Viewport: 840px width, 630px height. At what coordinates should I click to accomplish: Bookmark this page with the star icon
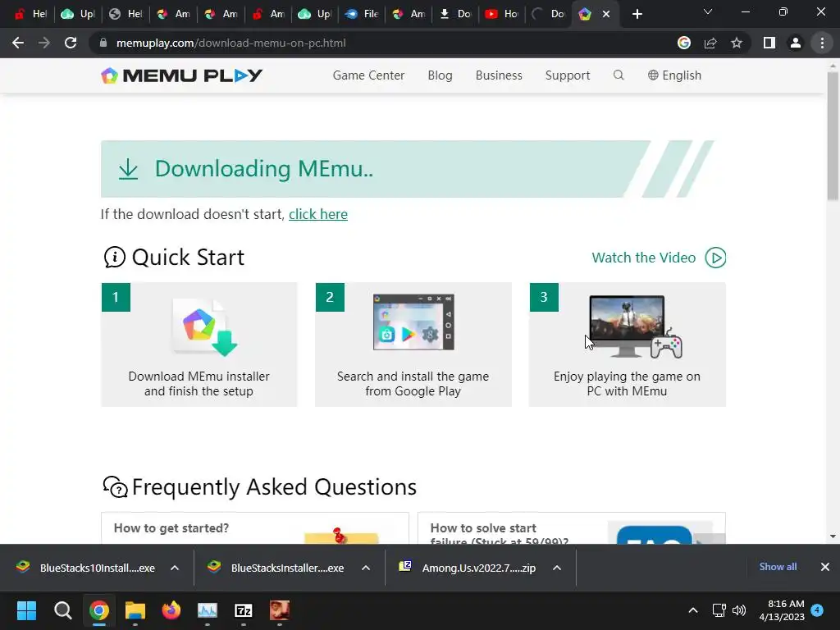[x=737, y=43]
